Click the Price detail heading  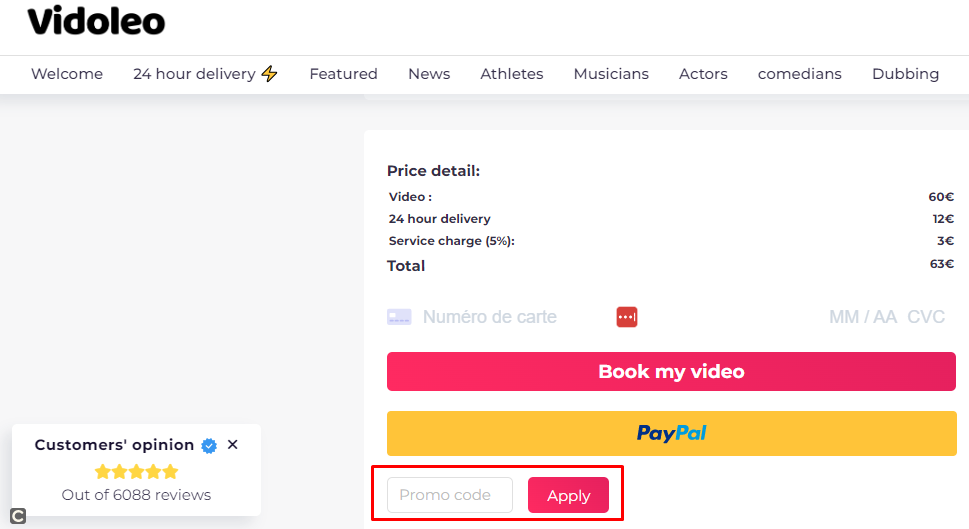tap(433, 171)
